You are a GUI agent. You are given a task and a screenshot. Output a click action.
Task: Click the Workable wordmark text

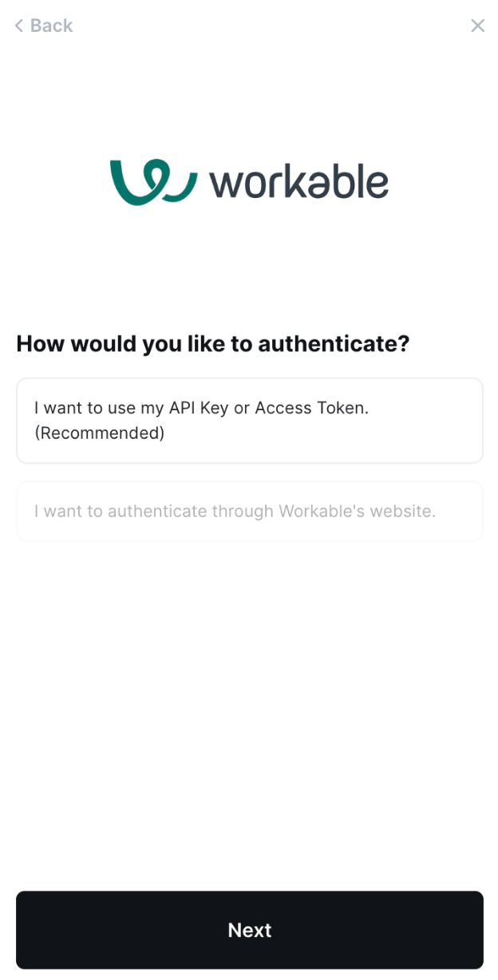(x=298, y=182)
